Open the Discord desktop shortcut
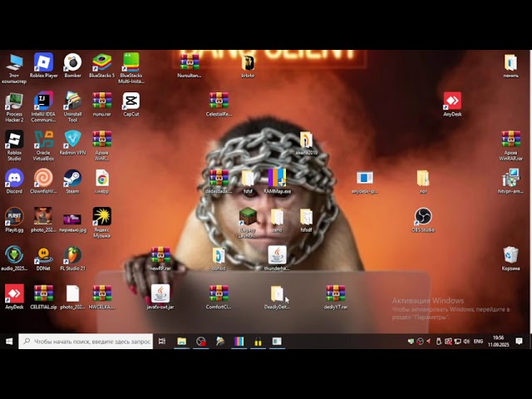532x399 pixels. 14,181
